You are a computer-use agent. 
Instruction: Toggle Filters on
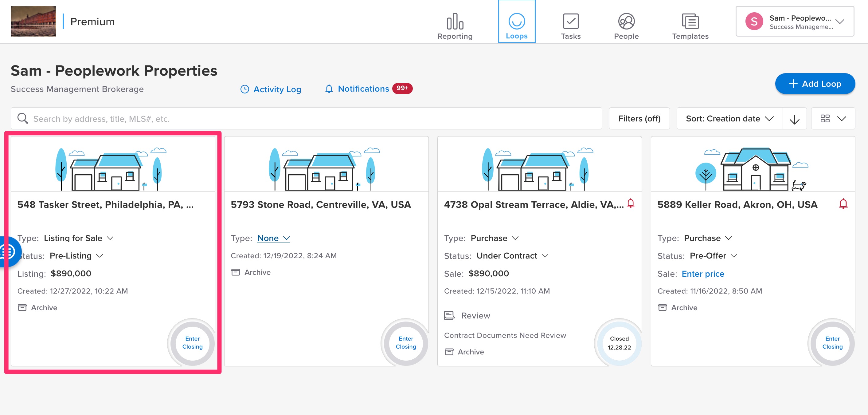pyautogui.click(x=639, y=118)
